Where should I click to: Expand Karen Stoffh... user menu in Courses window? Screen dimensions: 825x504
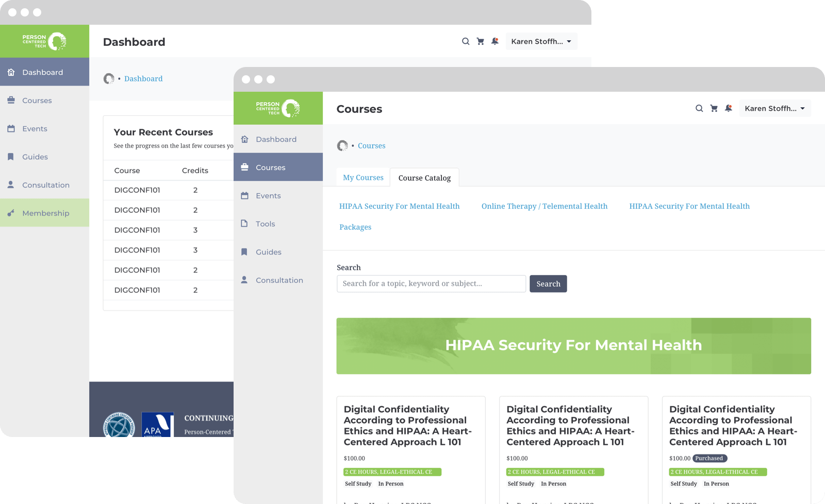[x=774, y=108]
